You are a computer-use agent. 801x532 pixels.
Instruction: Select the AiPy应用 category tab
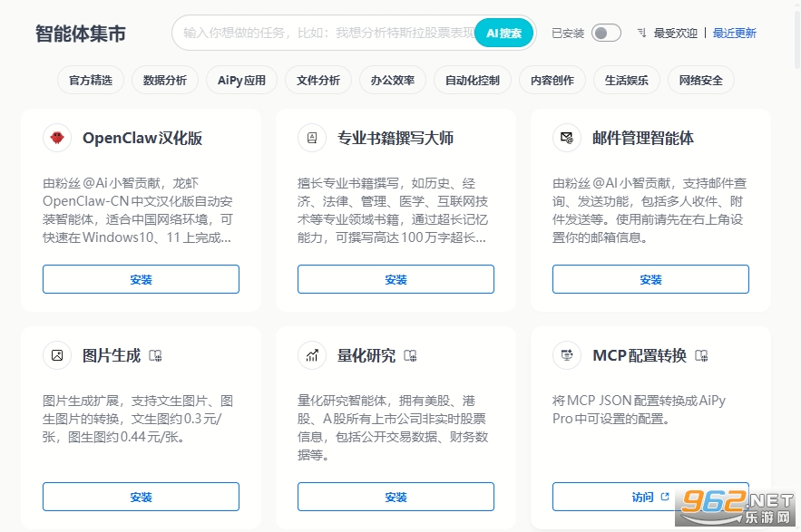[x=241, y=80]
